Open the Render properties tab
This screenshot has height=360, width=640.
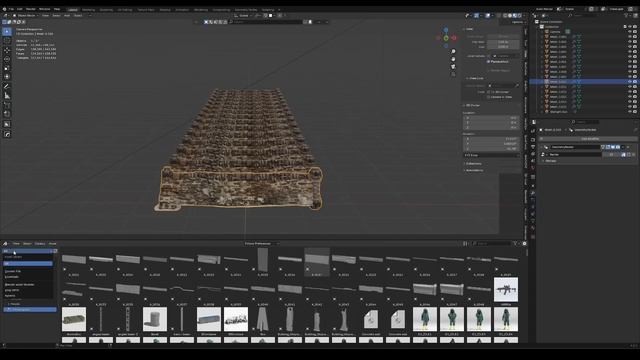point(533,140)
